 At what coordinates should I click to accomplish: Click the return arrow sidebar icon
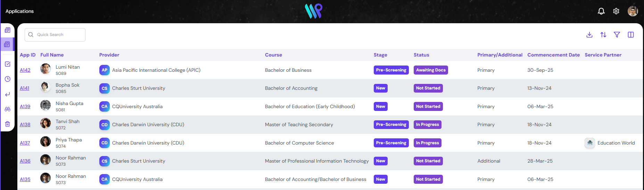(7, 94)
